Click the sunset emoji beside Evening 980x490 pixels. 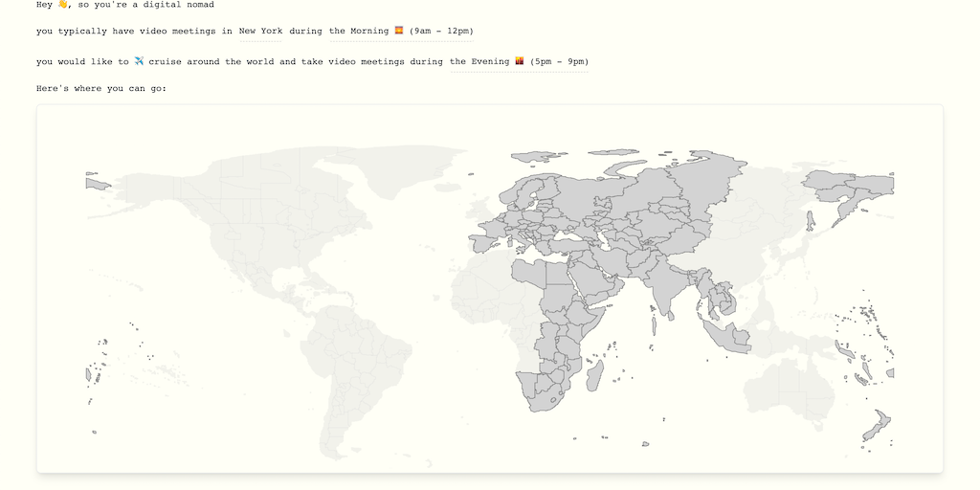pyautogui.click(x=520, y=61)
